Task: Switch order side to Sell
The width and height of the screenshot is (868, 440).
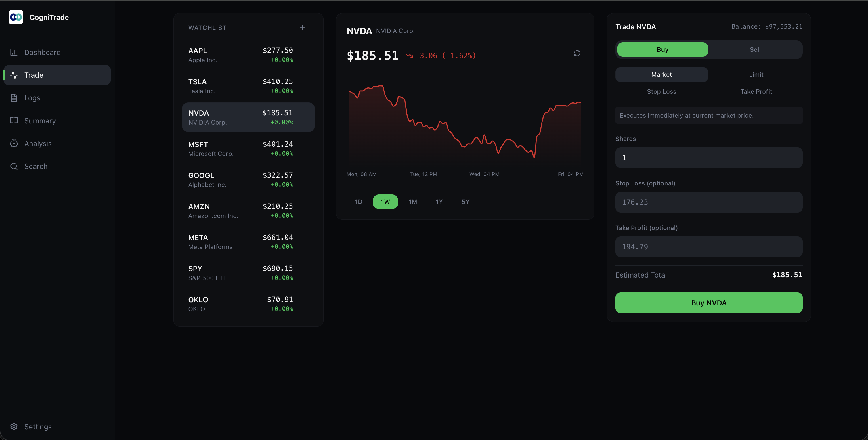Action: (755, 49)
